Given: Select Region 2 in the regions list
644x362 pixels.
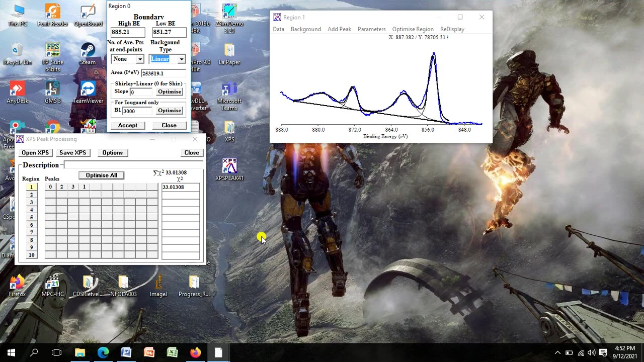Looking at the screenshot, I should click(x=32, y=195).
